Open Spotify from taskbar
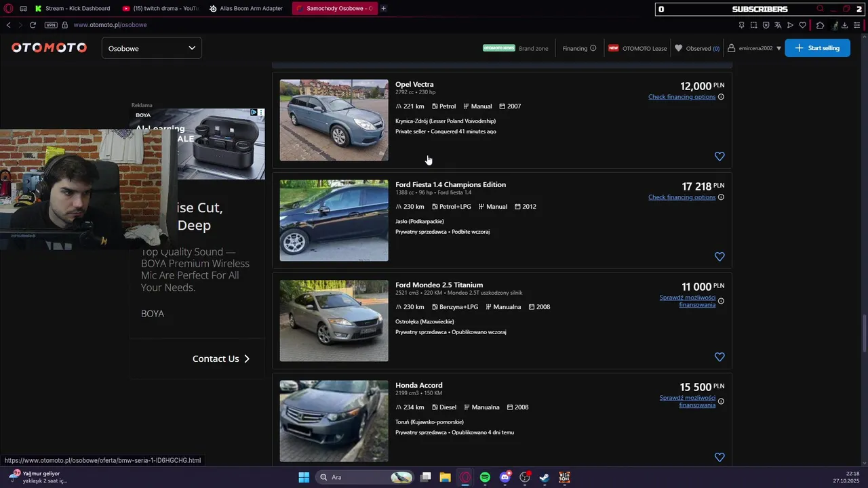Image resolution: width=868 pixels, height=488 pixels. (x=485, y=477)
